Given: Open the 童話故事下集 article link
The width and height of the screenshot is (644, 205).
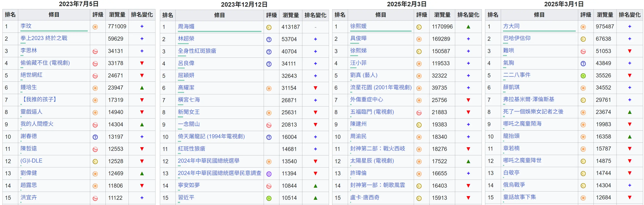Looking at the screenshot, I should [519, 197].
